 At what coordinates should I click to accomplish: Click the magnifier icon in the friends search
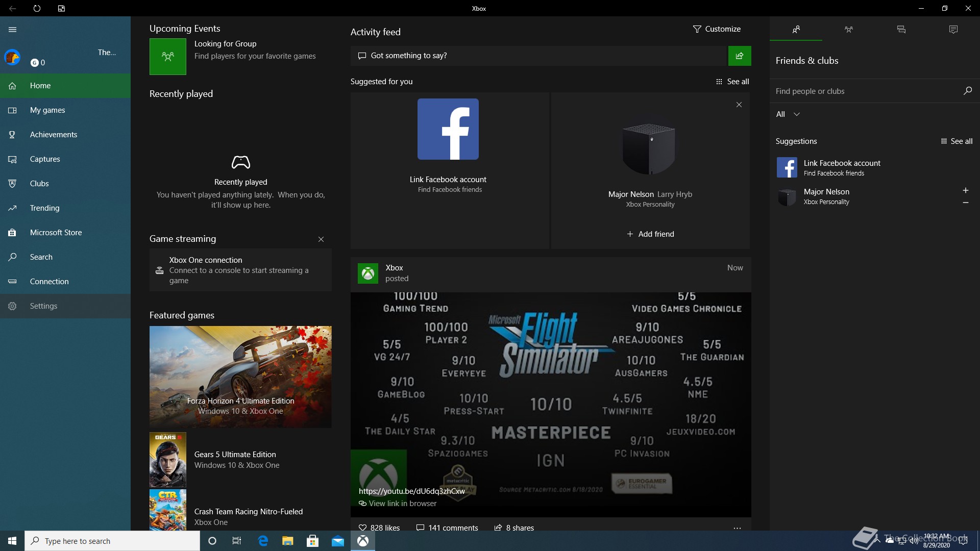tap(967, 91)
